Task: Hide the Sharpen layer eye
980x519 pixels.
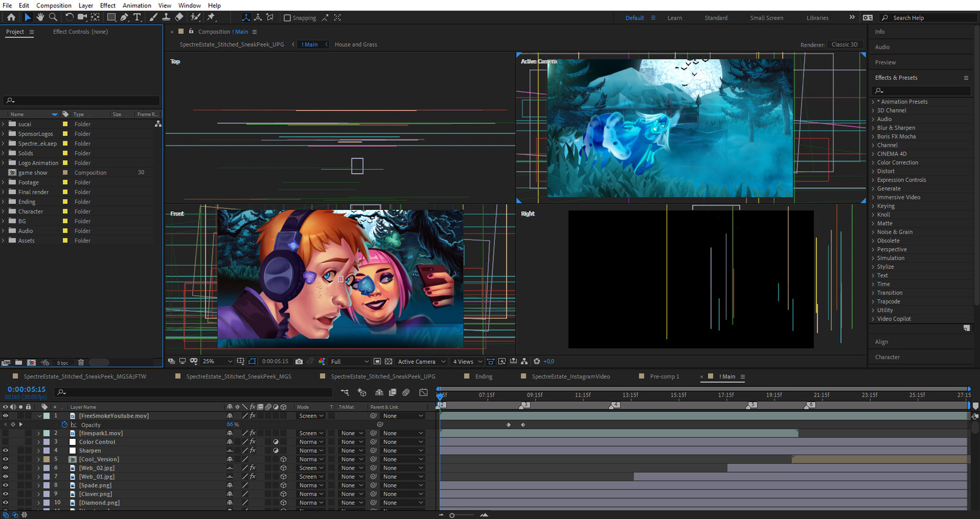Action: click(x=6, y=450)
